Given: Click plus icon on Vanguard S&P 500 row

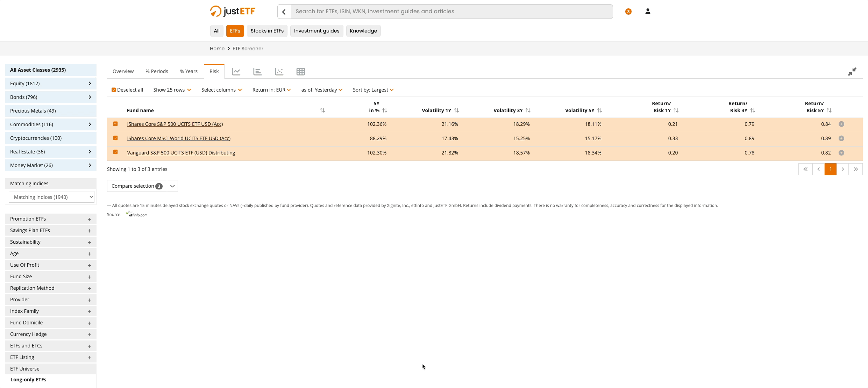Looking at the screenshot, I should coord(841,153).
